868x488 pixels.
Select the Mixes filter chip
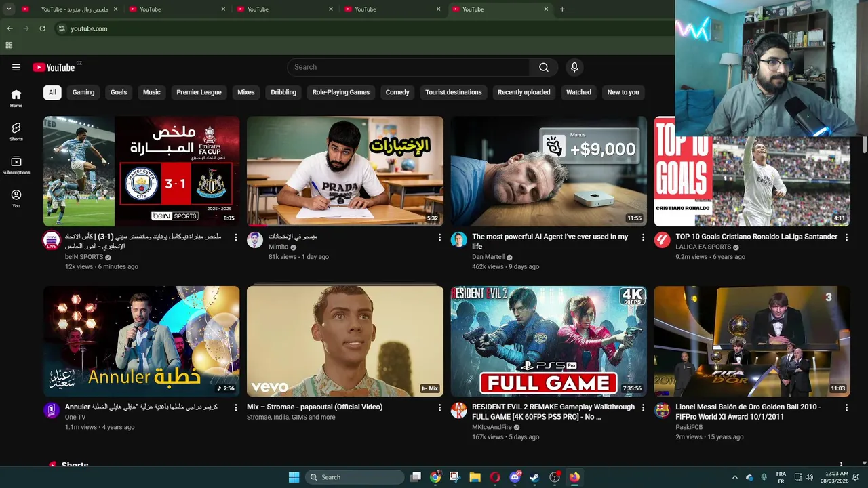pos(246,92)
